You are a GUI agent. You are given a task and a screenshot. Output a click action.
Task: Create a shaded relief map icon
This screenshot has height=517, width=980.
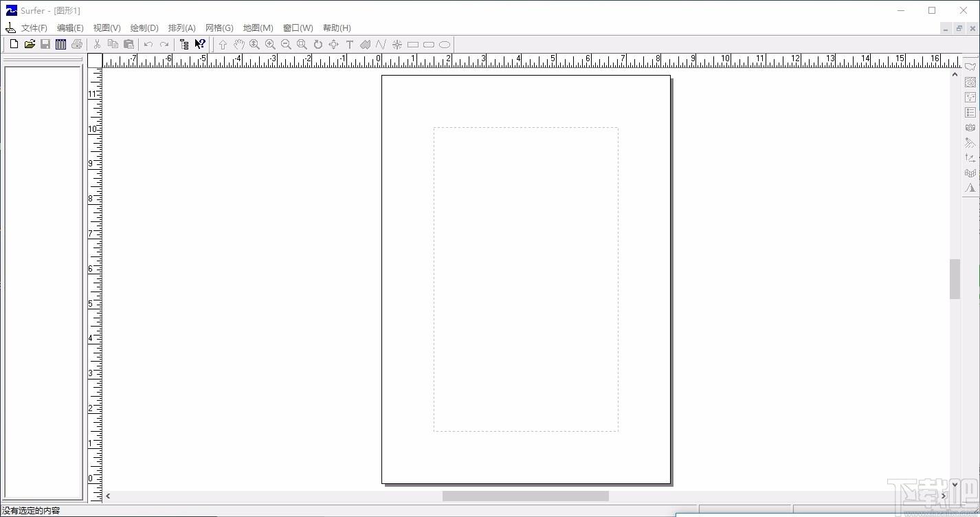(x=970, y=142)
